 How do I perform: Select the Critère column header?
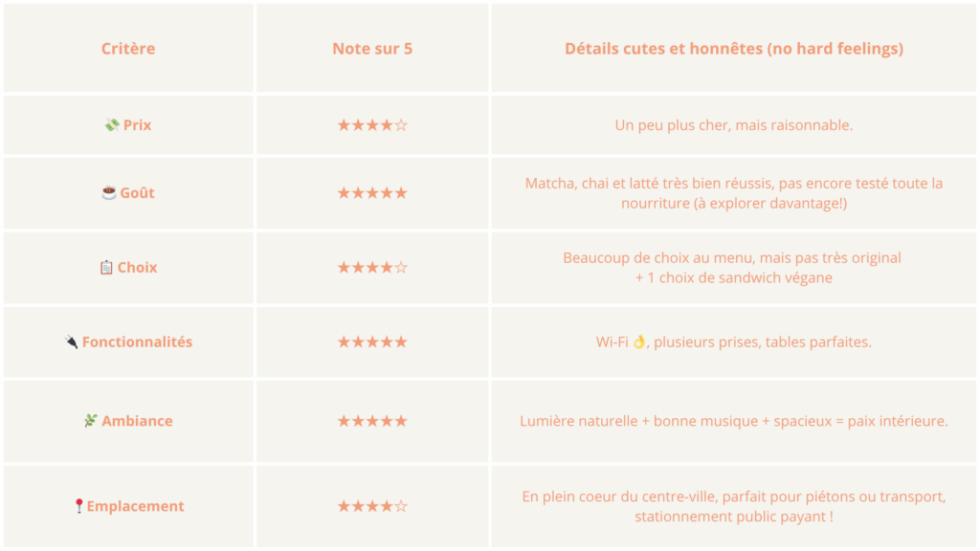pyautogui.click(x=128, y=49)
